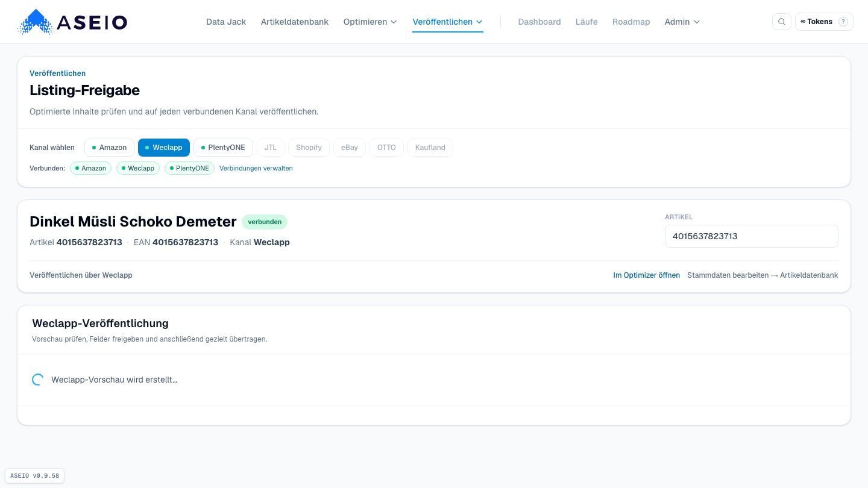This screenshot has width=868, height=488.
Task: Click the Tokens button
Action: 824,22
